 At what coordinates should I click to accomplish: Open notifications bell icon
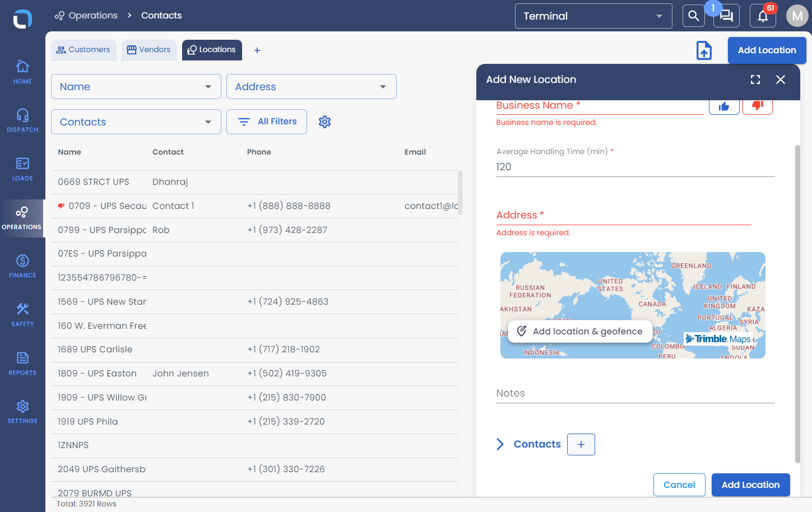(763, 16)
